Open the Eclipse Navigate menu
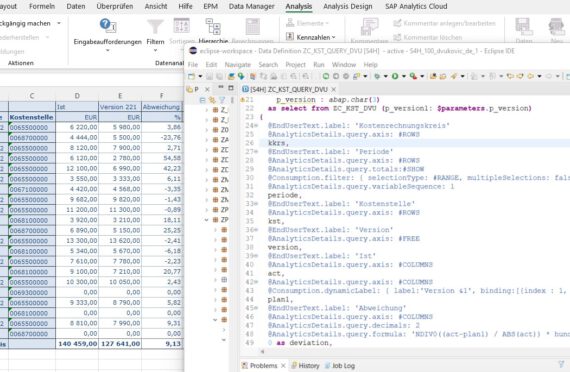570x372 pixels. (238, 65)
